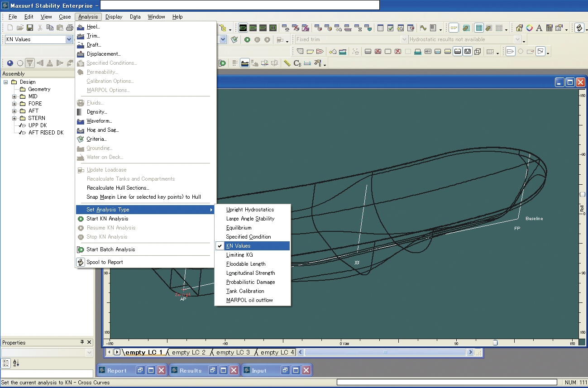
Task: Click the green Start Analysis play icon
Action: (247, 40)
